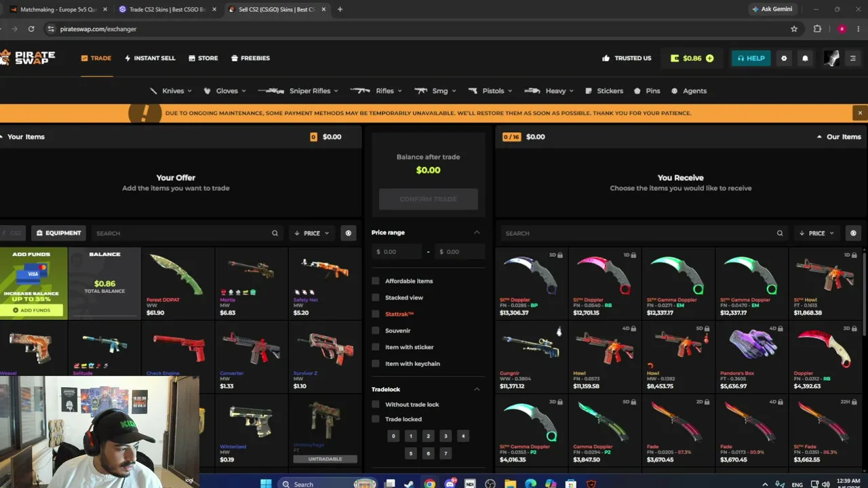Refresh site items with the round icon button
Screen dimensions: 868x488
click(x=853, y=233)
